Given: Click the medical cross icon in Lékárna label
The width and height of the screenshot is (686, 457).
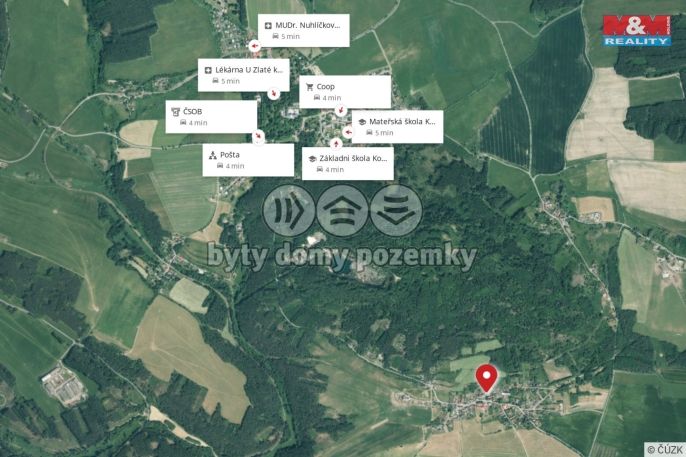Looking at the screenshot, I should coord(208,70).
